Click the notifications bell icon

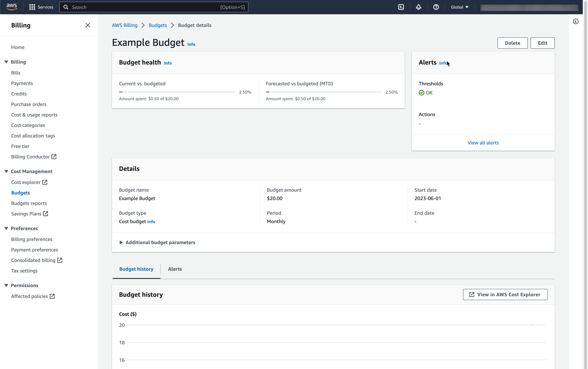point(419,7)
